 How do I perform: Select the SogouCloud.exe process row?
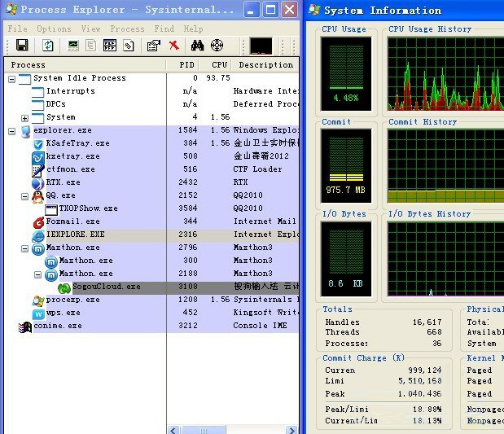click(106, 287)
